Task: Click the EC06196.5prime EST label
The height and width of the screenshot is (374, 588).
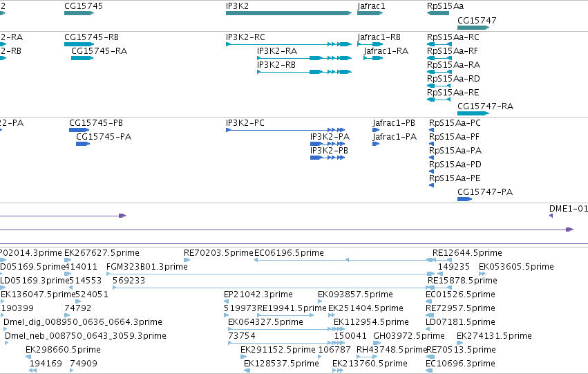Action: pyautogui.click(x=289, y=253)
